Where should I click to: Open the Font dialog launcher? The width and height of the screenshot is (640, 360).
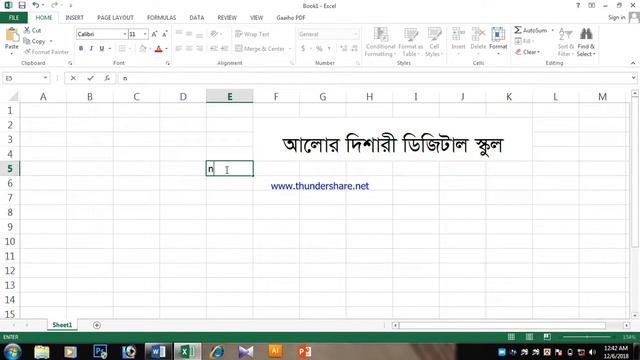(168, 63)
